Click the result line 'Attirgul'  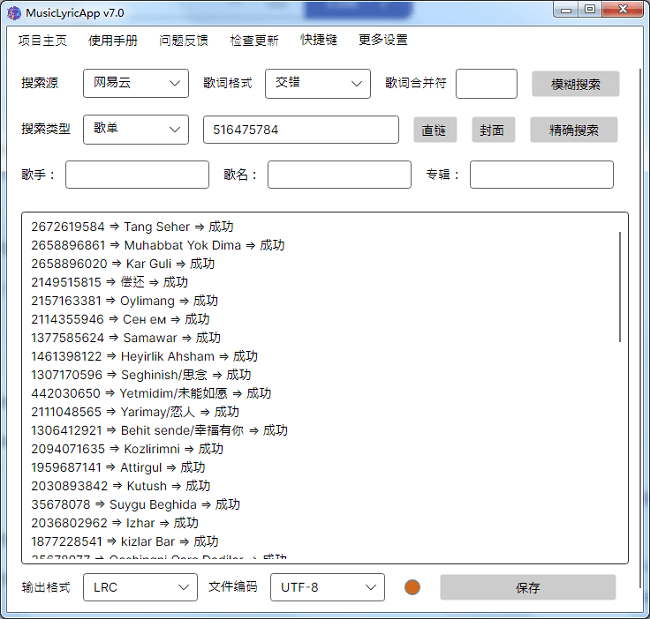point(118,467)
